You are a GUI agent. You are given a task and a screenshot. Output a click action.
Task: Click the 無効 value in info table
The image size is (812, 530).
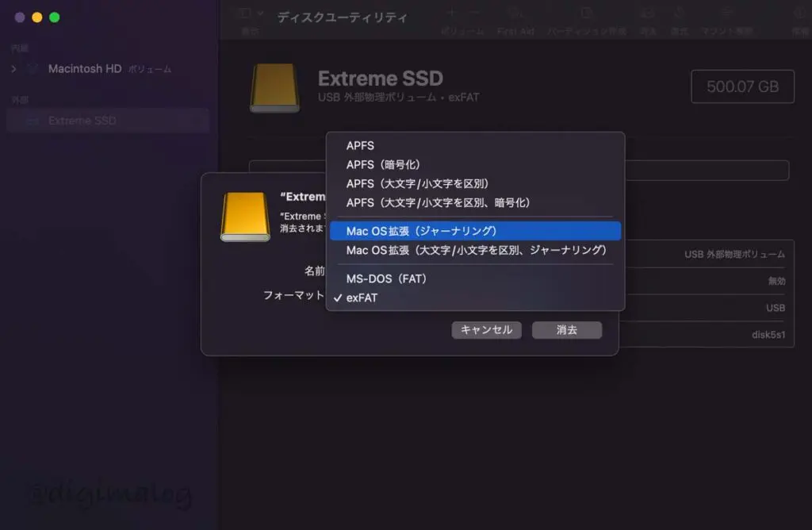[777, 281]
